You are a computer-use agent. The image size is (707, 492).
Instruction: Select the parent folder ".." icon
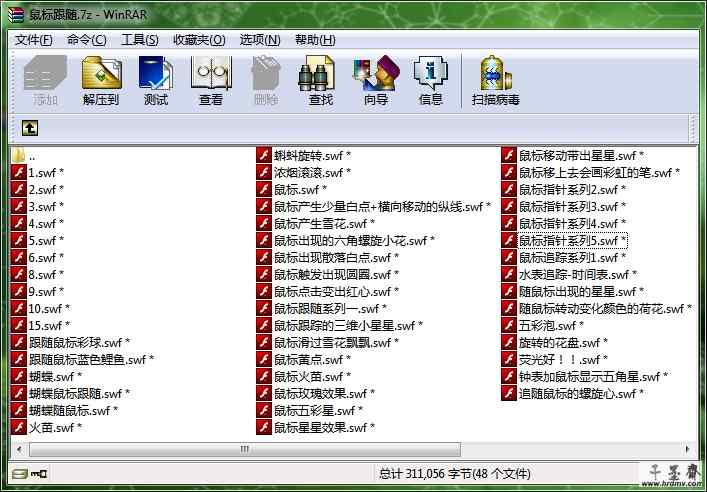(x=18, y=156)
